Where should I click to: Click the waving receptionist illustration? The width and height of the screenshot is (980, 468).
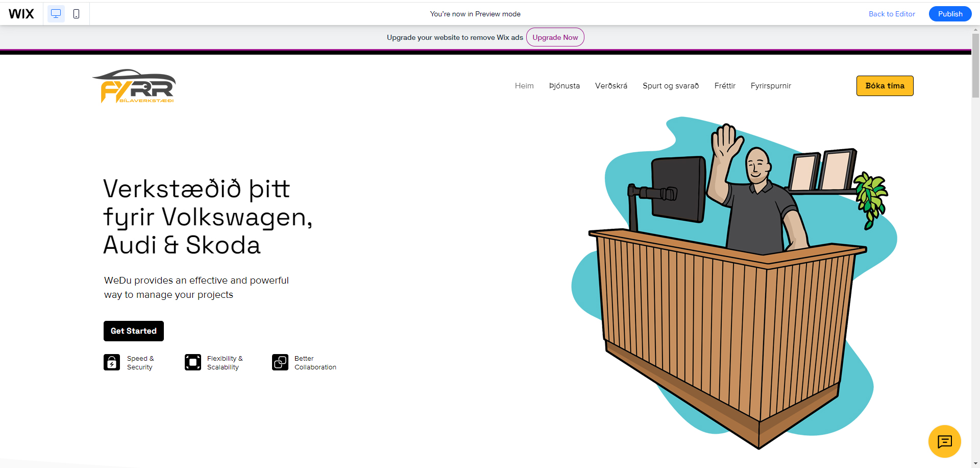point(734,284)
